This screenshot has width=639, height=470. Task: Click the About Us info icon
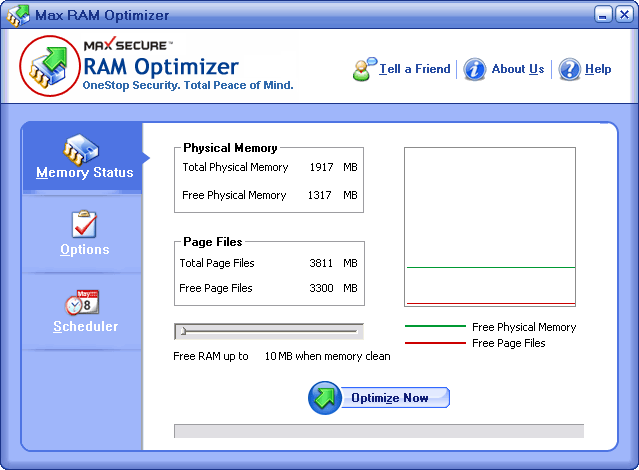click(474, 69)
